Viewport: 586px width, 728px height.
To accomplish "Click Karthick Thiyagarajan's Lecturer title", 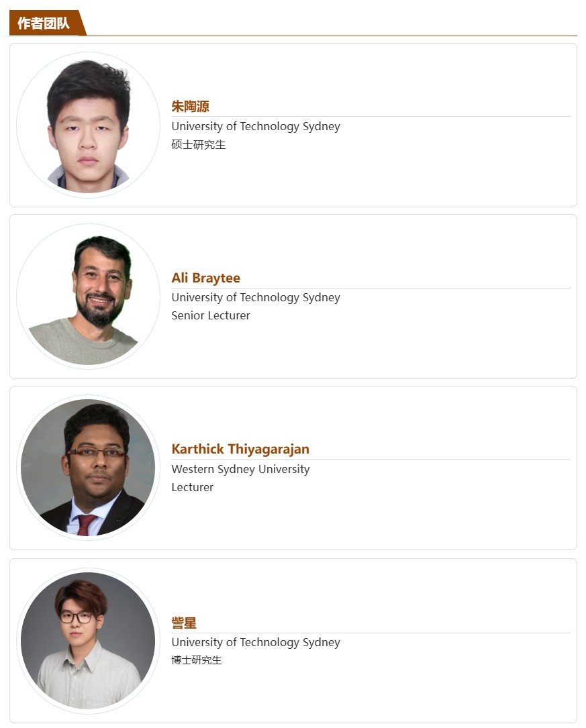I will click(192, 487).
